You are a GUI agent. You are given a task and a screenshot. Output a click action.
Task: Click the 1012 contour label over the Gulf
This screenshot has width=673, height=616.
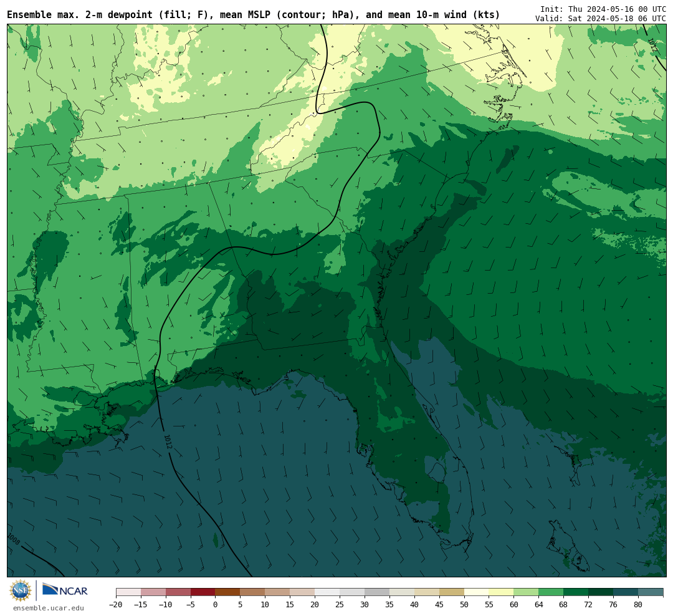click(x=168, y=442)
